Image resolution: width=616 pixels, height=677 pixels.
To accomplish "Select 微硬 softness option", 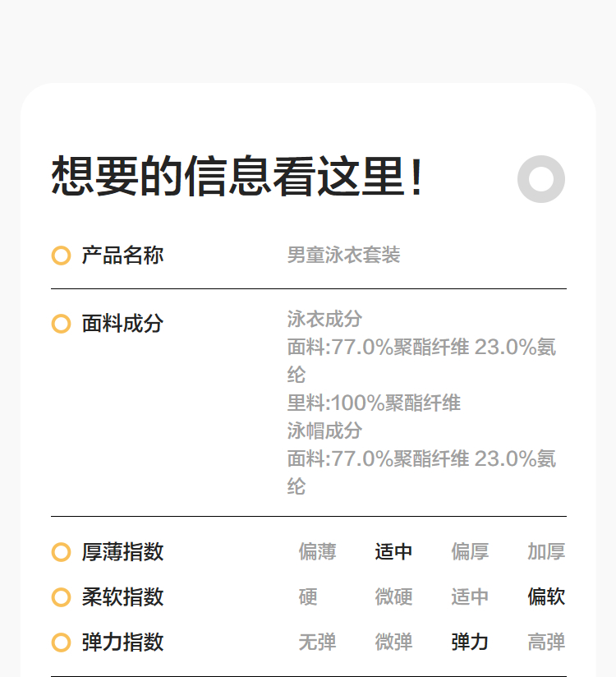I will click(x=393, y=597).
